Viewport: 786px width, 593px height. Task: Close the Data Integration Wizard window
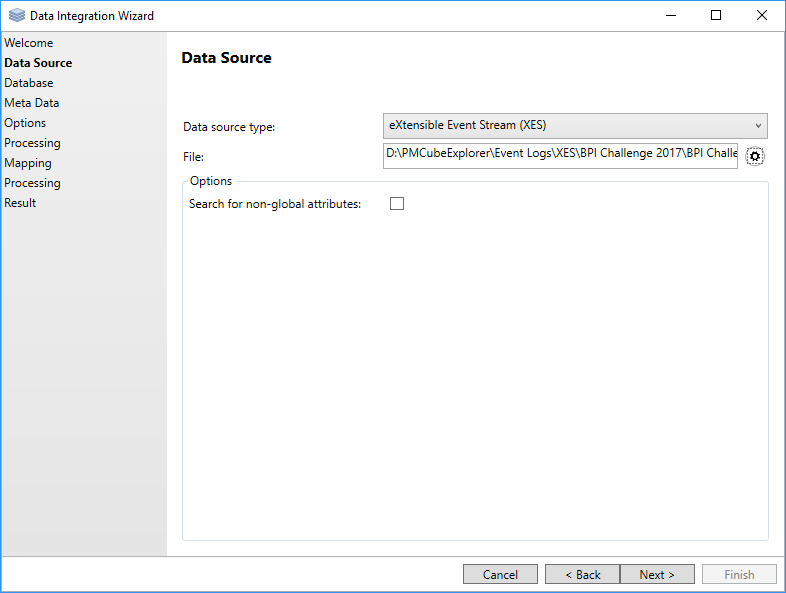762,16
